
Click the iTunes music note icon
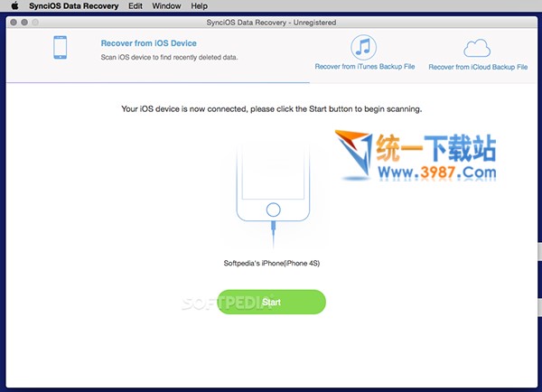pyautogui.click(x=363, y=47)
